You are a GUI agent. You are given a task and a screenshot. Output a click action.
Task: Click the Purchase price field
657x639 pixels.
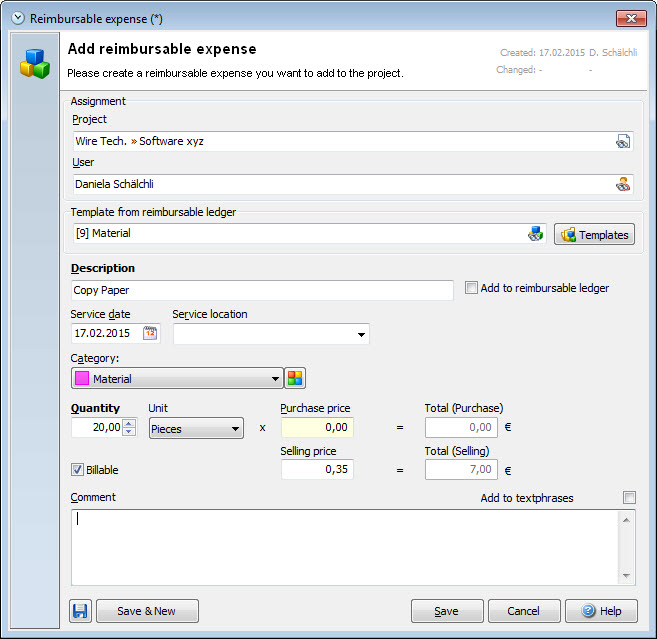317,428
